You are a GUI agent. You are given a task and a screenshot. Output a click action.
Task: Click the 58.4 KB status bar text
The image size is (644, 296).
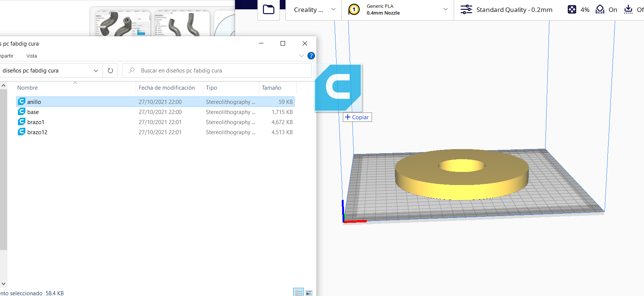point(54,293)
